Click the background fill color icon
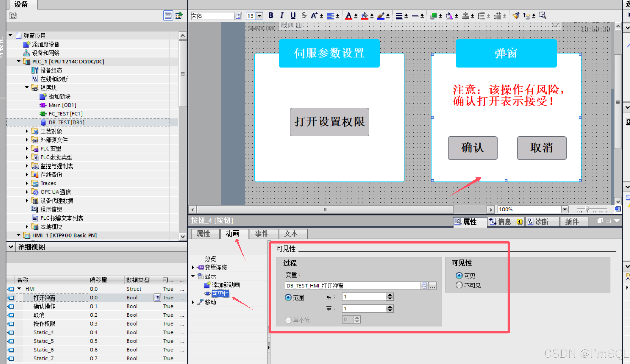 [x=365, y=16]
